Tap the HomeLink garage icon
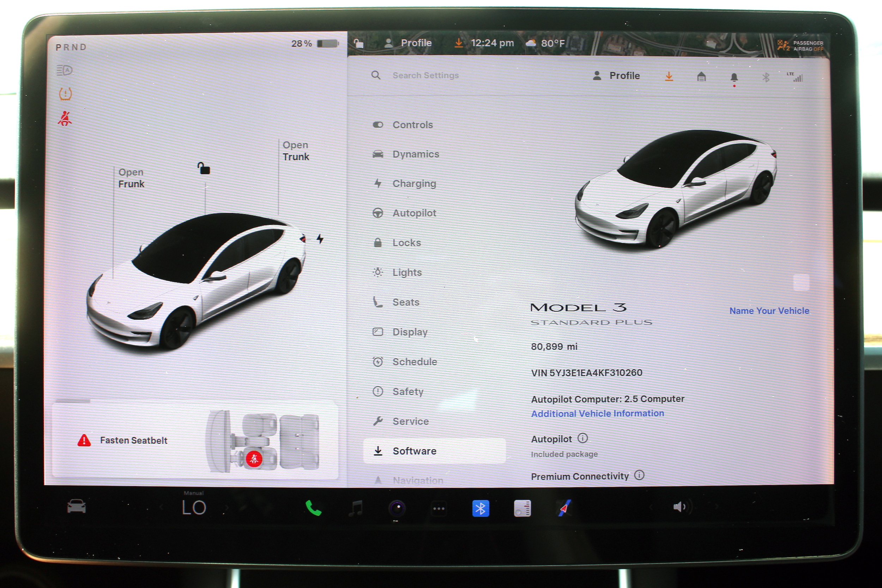Viewport: 882px width, 588px height. pyautogui.click(x=701, y=77)
